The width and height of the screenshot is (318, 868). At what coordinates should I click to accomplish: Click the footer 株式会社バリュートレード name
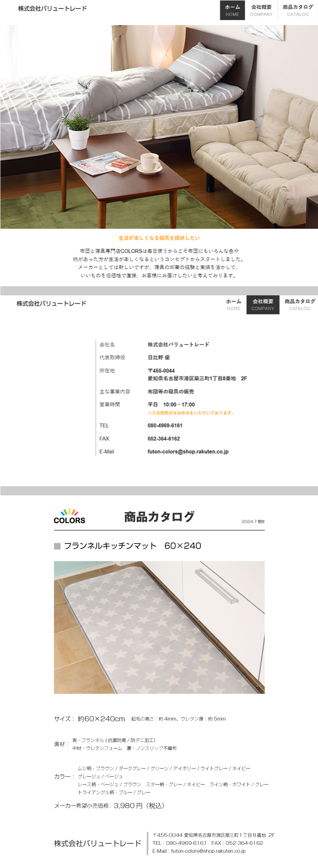(98, 843)
